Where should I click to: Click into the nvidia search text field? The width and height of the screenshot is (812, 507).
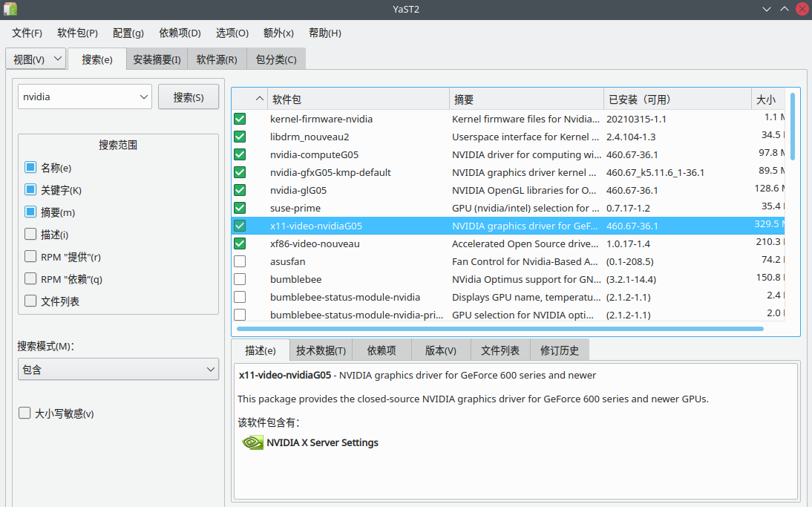tap(79, 97)
